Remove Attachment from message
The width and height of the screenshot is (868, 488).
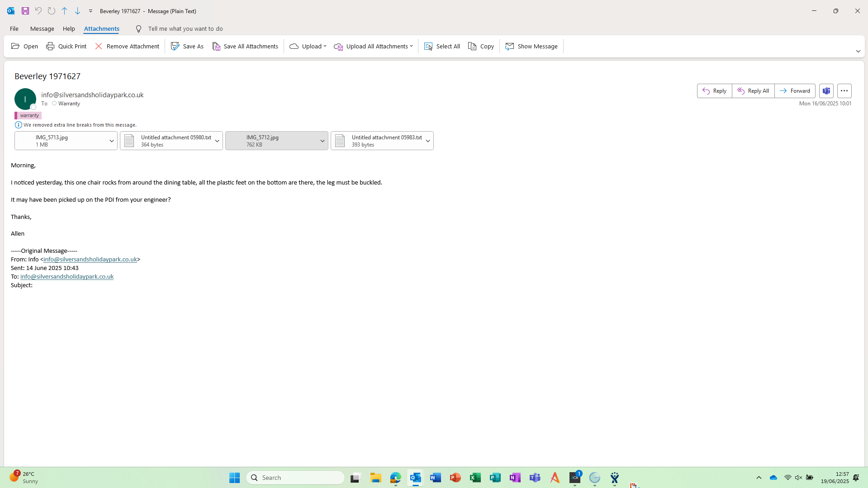coord(127,46)
